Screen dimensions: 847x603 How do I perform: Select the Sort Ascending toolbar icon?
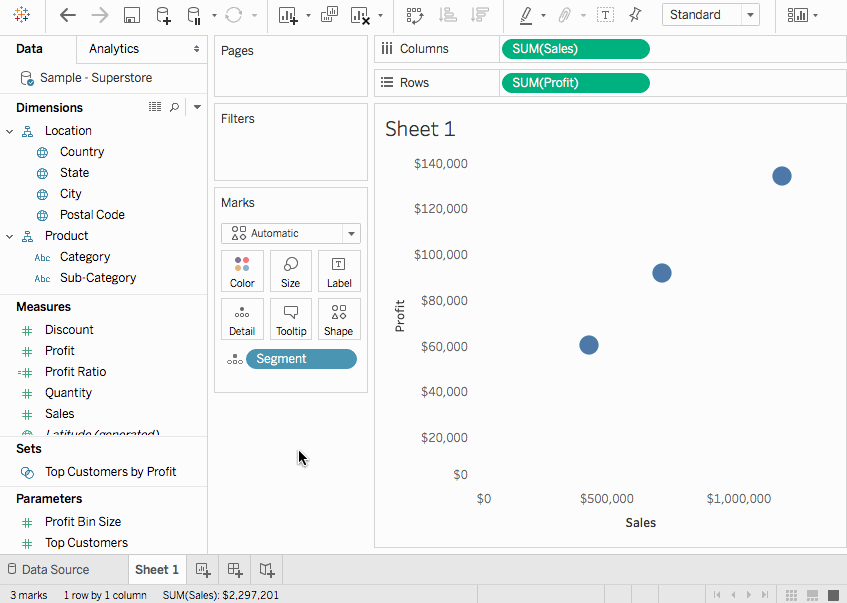(448, 15)
